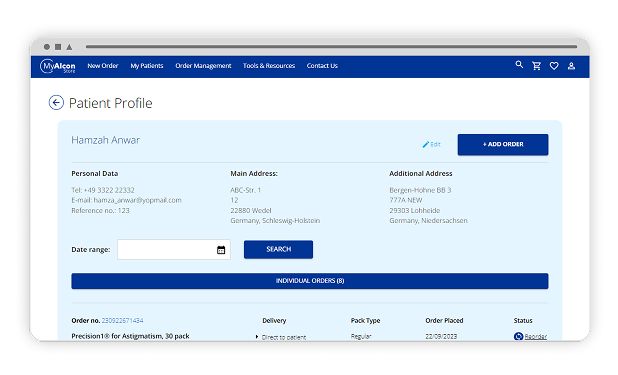Click Precision1 for Astigmatism product name

coord(130,336)
